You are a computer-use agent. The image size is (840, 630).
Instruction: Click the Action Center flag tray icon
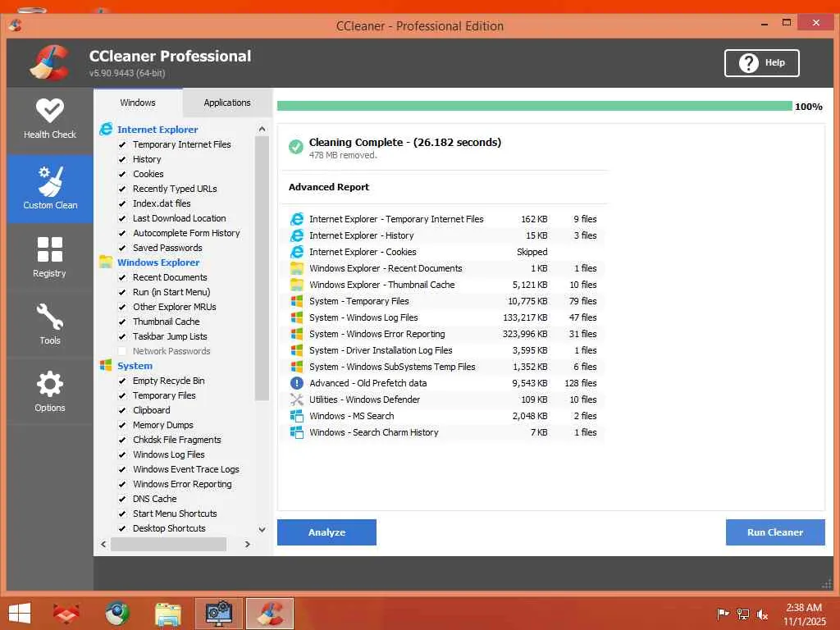[724, 614]
